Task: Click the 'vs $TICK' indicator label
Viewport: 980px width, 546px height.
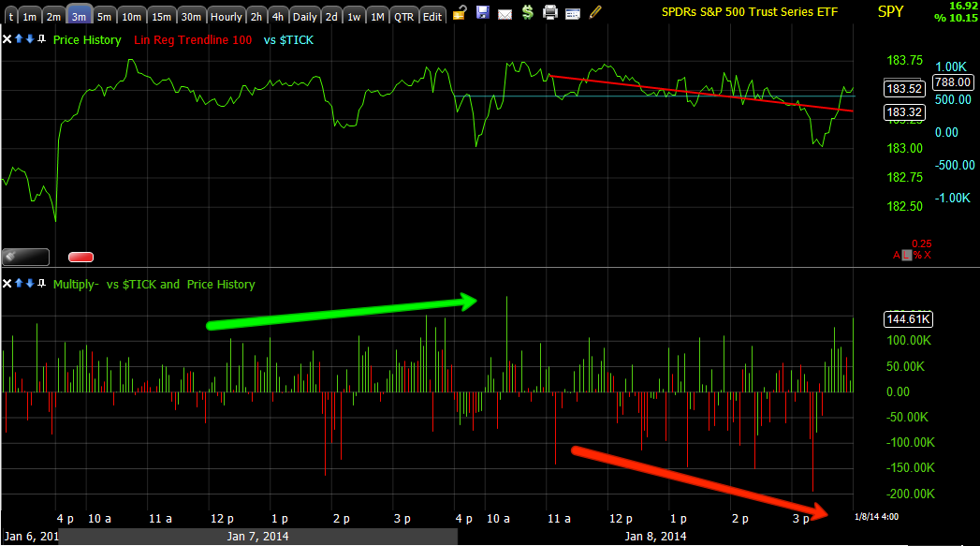Action: tap(288, 39)
